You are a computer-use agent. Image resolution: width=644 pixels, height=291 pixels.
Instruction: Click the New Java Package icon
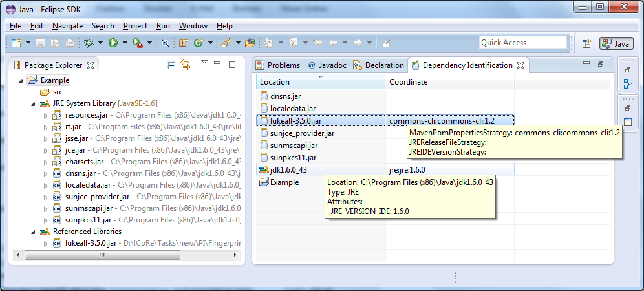click(x=183, y=42)
